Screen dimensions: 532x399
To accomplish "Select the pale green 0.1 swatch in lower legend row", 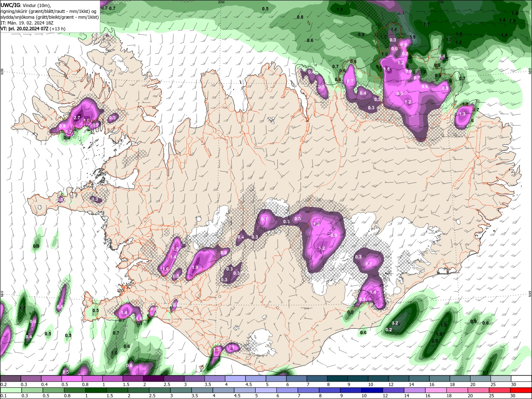I will 10,390.
